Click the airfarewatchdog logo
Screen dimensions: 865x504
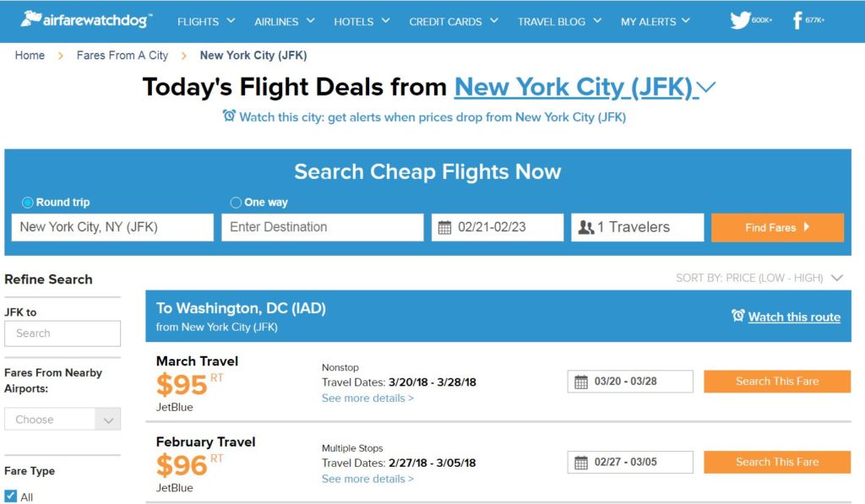86,20
